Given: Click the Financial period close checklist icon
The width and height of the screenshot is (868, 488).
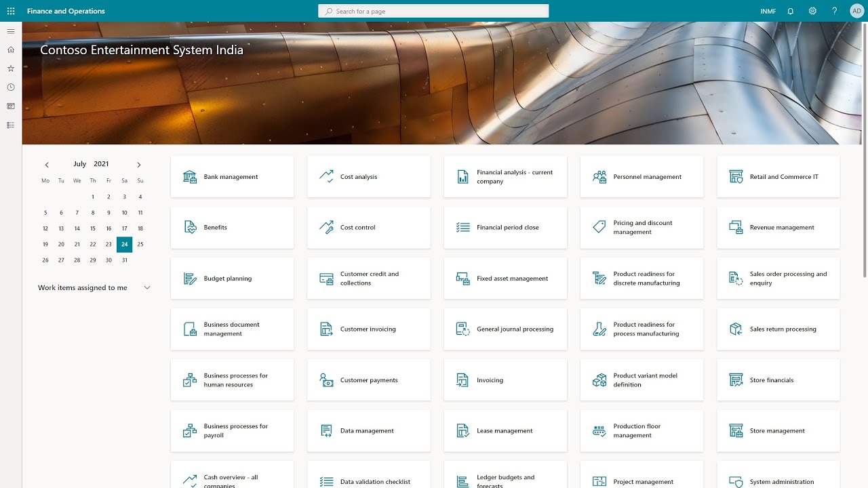Looking at the screenshot, I should click(463, 228).
